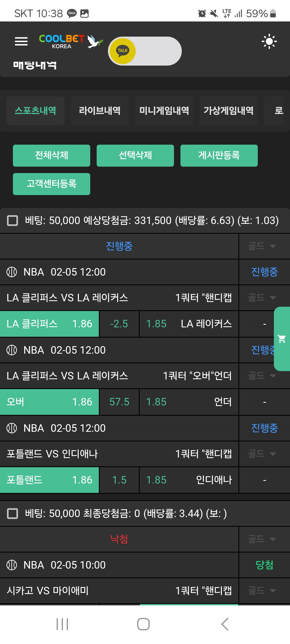Screen dimensions: 290x644
Task: Open recent apps from navigation bar
Action: tap(62, 624)
